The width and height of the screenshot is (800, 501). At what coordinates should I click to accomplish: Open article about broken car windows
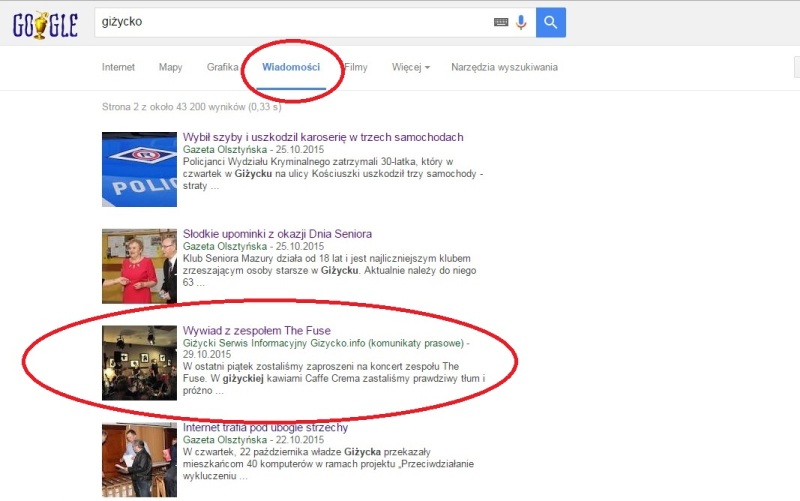click(x=322, y=137)
